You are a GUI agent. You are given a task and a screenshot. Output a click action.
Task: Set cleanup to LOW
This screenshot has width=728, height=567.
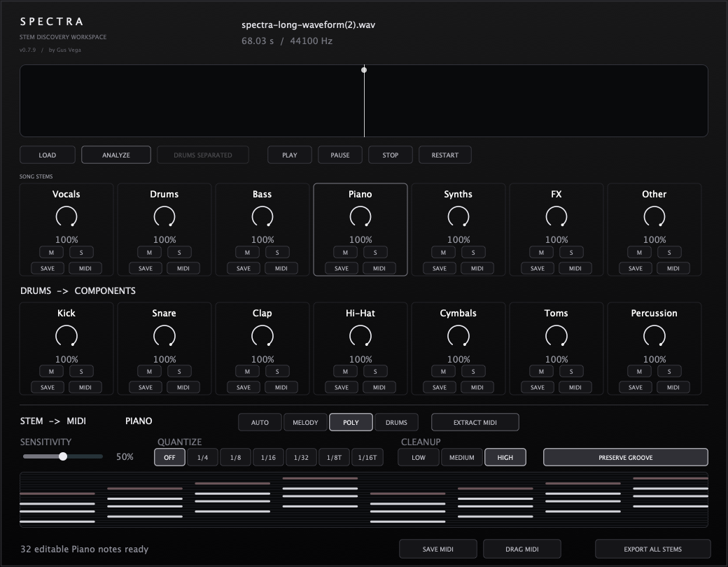[x=419, y=457]
